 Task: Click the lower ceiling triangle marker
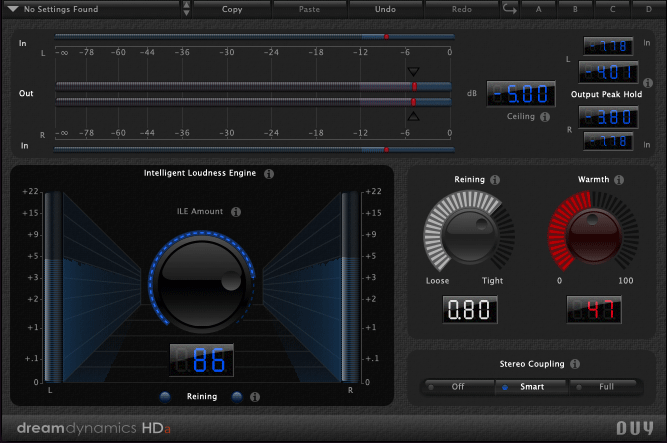point(413,116)
